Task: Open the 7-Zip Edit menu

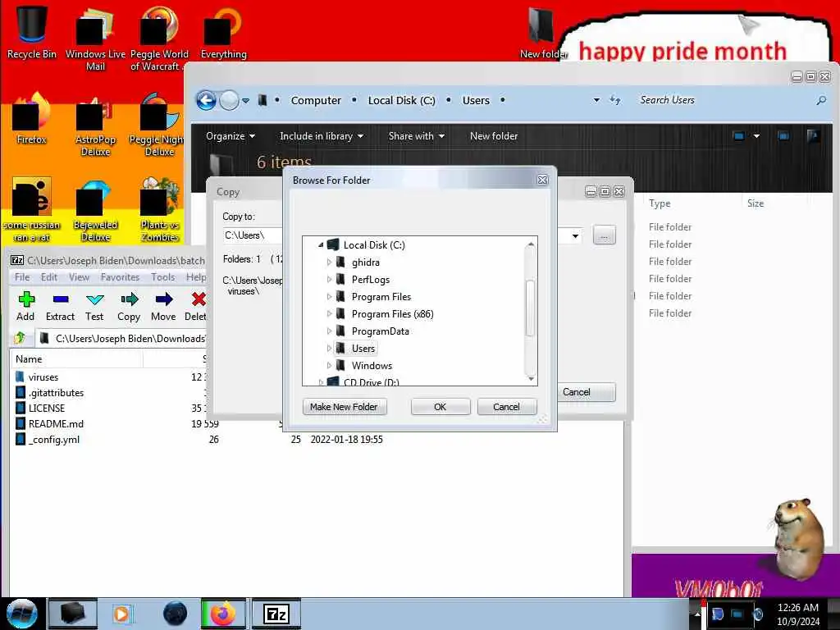Action: click(48, 277)
